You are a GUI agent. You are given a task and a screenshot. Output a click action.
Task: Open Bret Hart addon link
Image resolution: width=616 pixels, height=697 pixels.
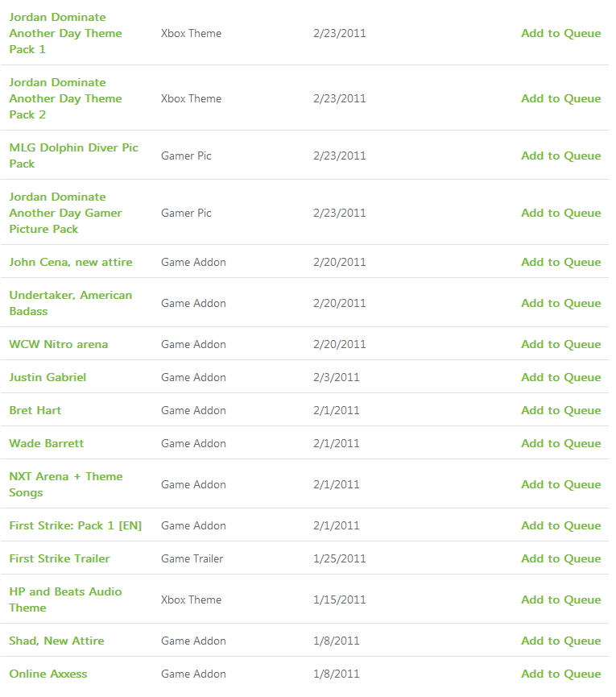coord(35,410)
